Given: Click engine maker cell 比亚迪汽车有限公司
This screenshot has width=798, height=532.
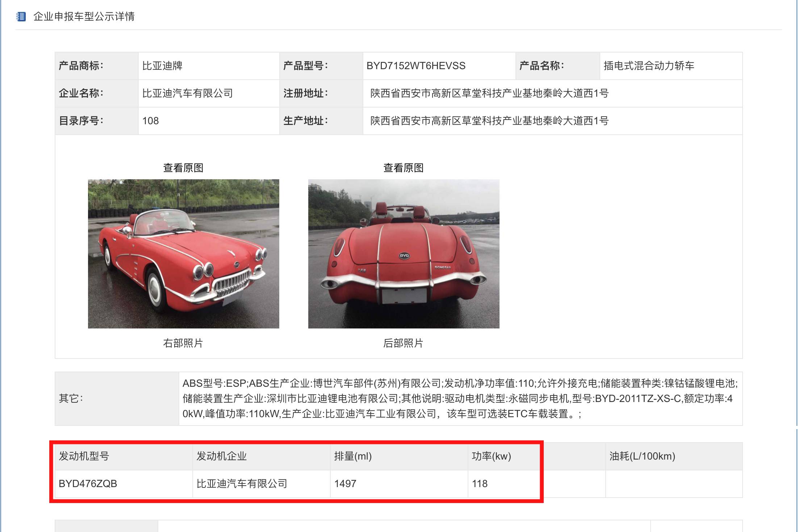Looking at the screenshot, I should tap(261, 484).
